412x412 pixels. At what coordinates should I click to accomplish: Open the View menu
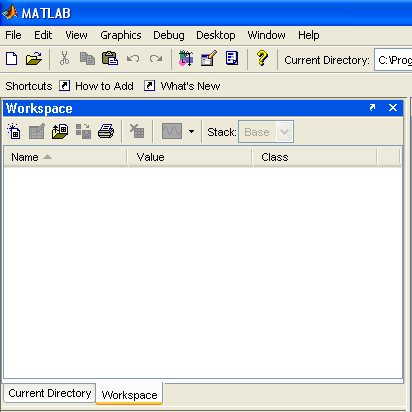pos(76,35)
